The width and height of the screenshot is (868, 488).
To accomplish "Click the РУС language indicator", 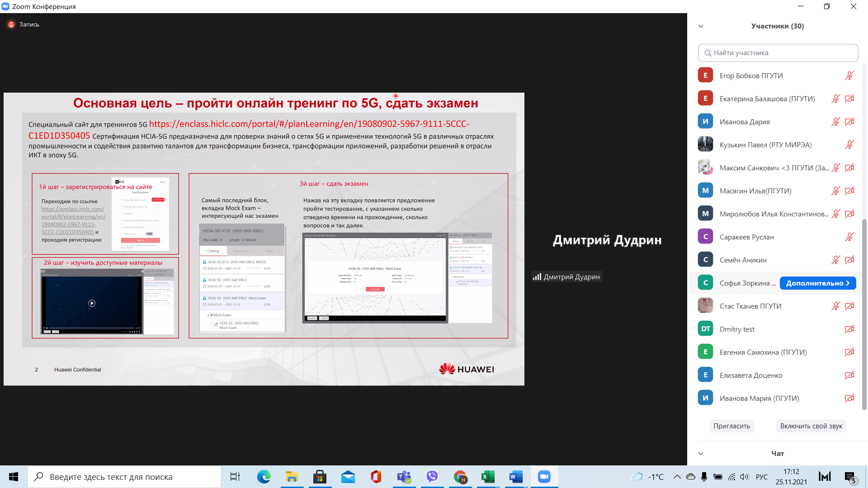I will 762,477.
